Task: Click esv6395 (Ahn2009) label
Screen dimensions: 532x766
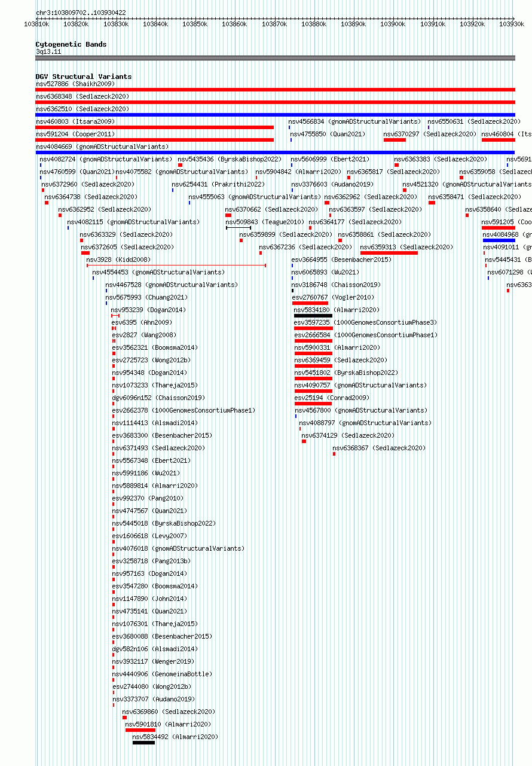Action: [142, 322]
